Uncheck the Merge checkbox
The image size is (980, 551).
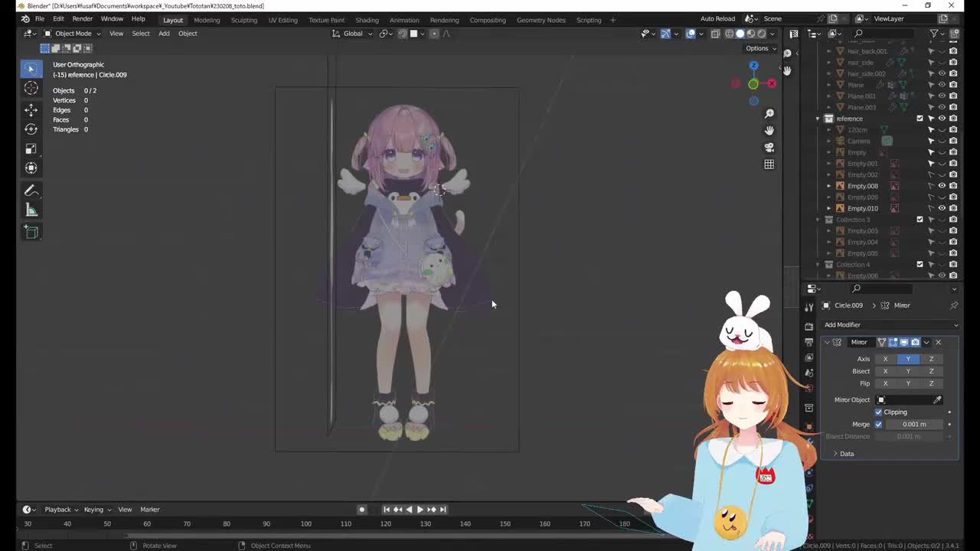point(878,424)
